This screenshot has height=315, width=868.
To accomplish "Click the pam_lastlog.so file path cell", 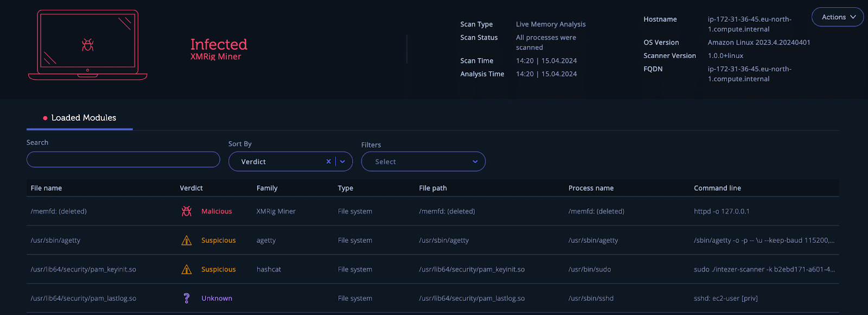I will [x=472, y=298].
